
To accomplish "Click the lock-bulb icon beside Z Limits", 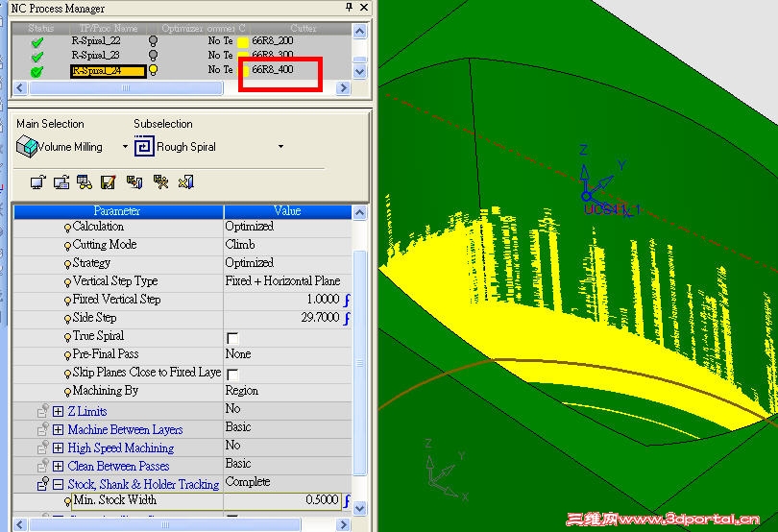I will tap(43, 410).
